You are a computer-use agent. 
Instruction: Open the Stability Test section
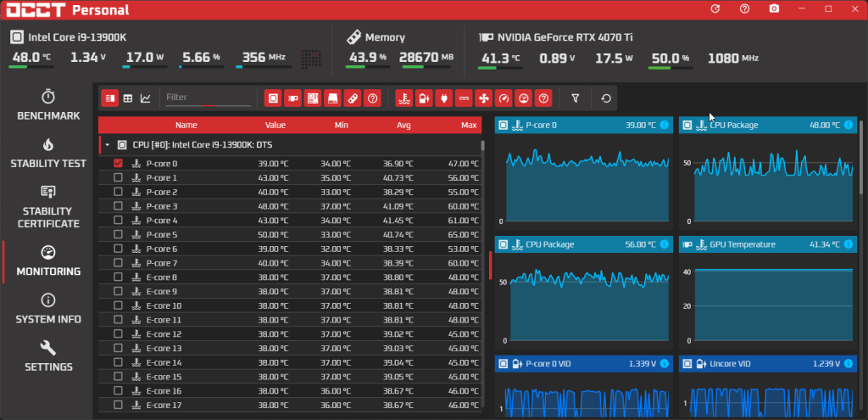click(x=48, y=153)
